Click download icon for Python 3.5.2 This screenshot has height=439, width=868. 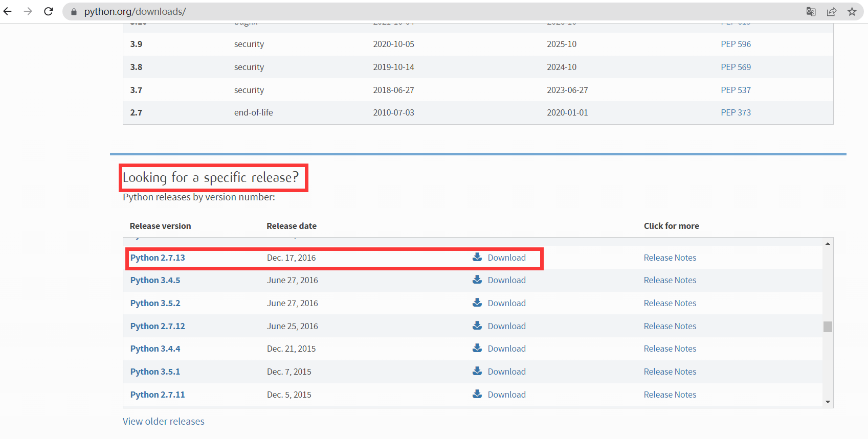[x=477, y=303]
